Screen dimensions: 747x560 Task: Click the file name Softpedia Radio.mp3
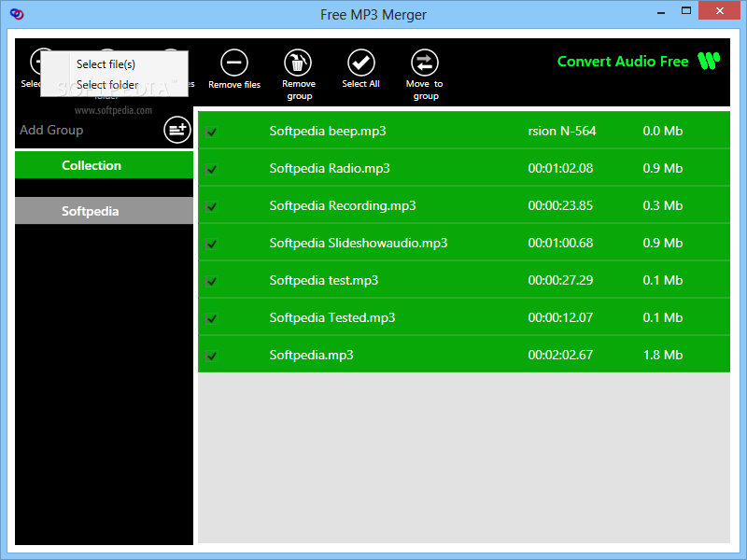point(330,168)
